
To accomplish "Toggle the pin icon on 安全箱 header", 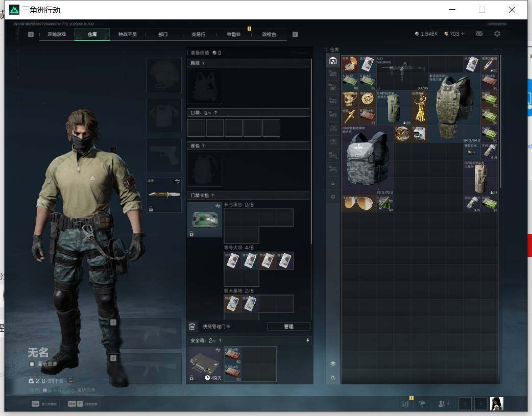I will coord(308,340).
